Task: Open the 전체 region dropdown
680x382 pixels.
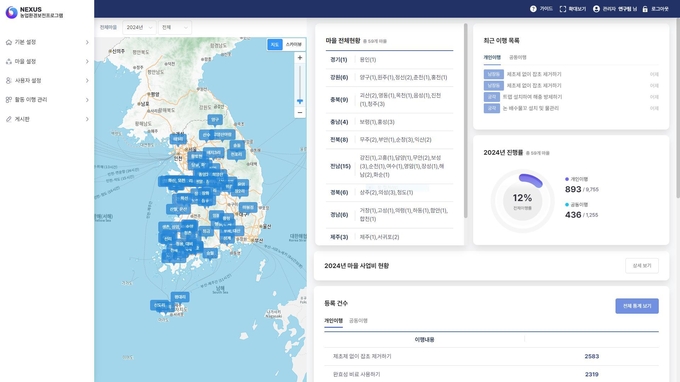Action: [x=175, y=27]
